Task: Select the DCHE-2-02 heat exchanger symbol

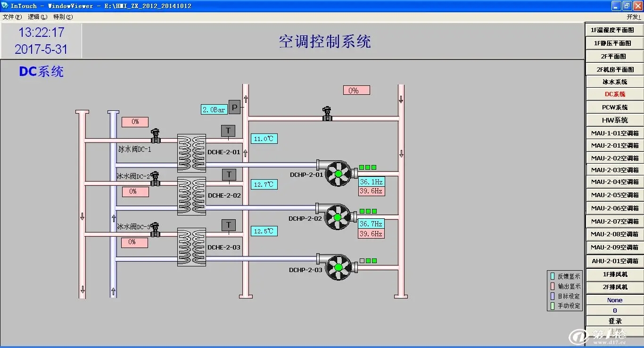Action: click(x=191, y=196)
